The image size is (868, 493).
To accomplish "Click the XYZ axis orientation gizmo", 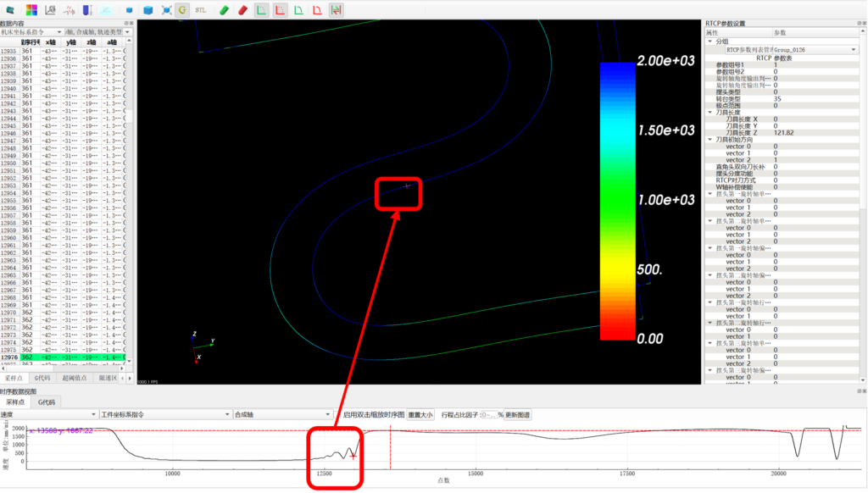I will tap(202, 347).
